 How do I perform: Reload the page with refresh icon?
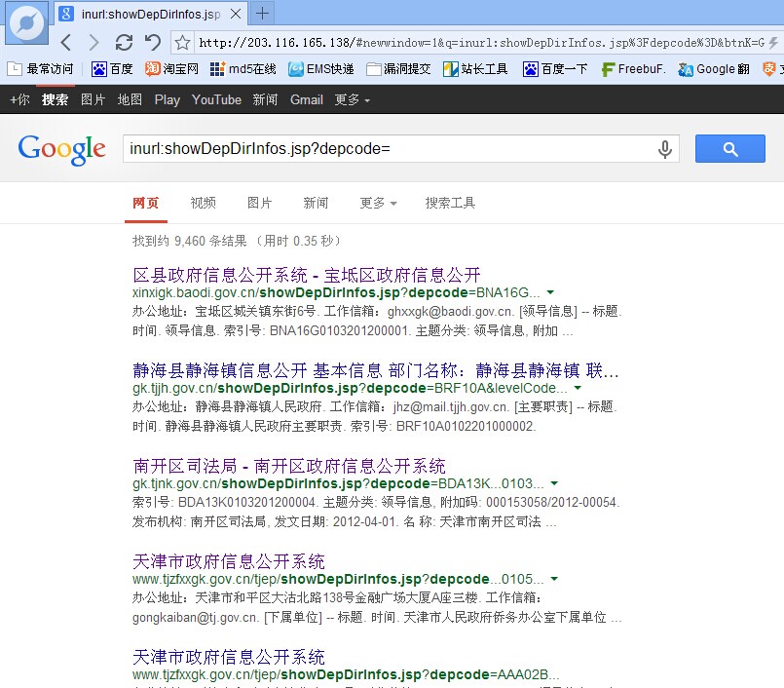pyautogui.click(x=124, y=43)
